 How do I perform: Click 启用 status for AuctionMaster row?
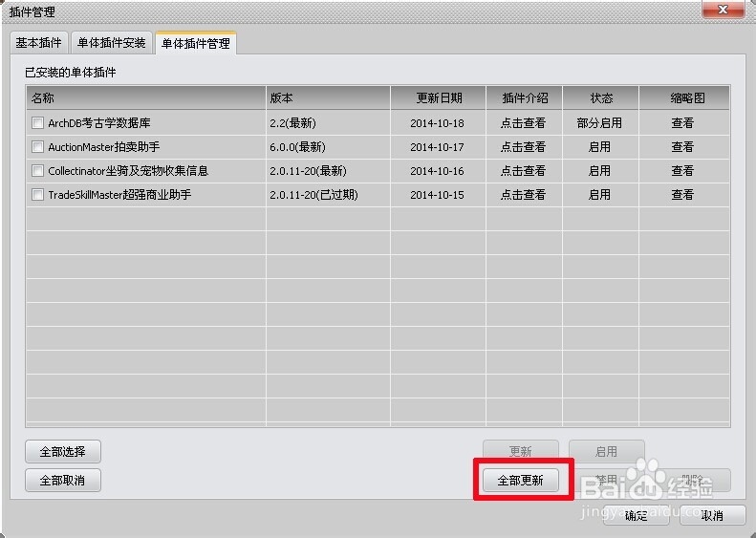599,146
